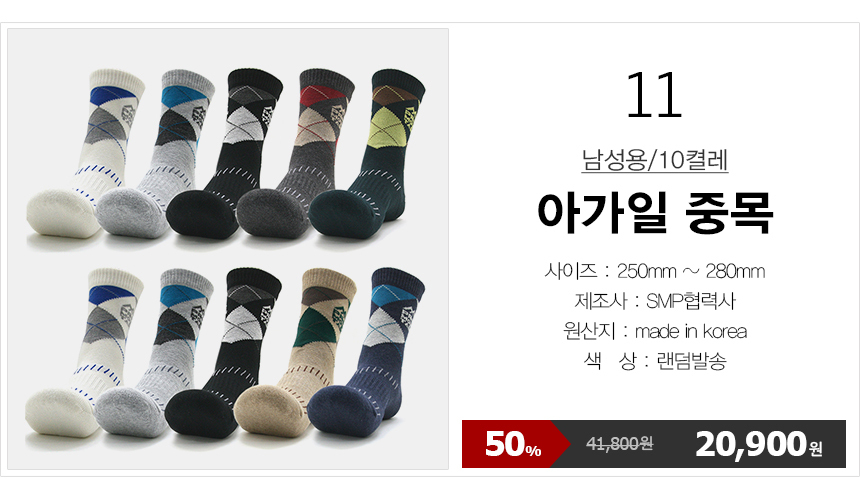This screenshot has width=860, height=500.
Task: Click the size text 250mm ~ 280mm
Action: point(691,271)
